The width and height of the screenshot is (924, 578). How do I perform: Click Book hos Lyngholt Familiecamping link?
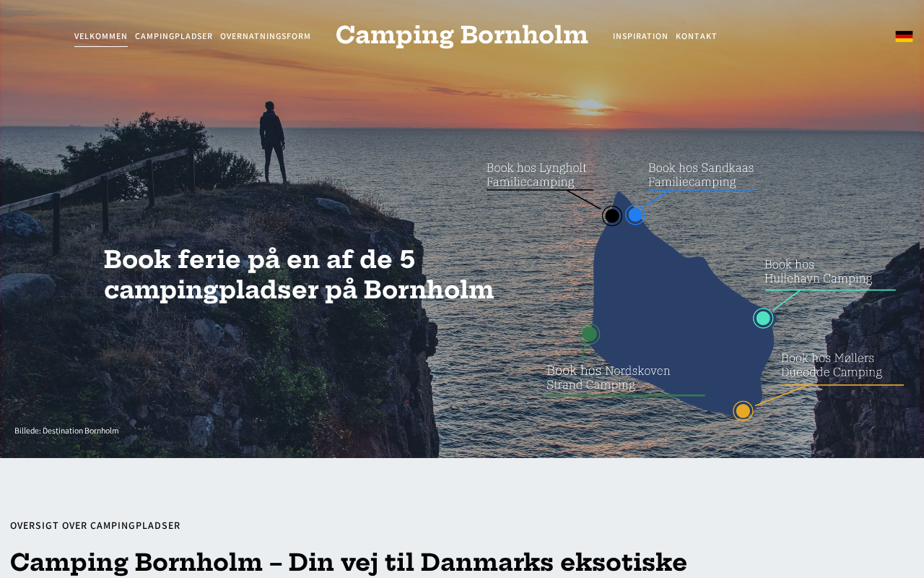pyautogui.click(x=536, y=175)
